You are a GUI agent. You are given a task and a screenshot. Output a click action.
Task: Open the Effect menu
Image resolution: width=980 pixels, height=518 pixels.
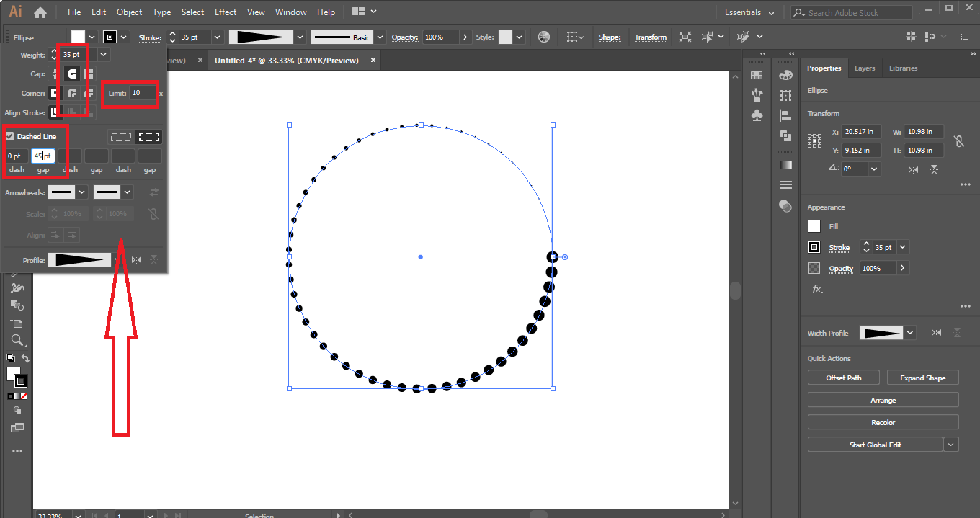(226, 12)
